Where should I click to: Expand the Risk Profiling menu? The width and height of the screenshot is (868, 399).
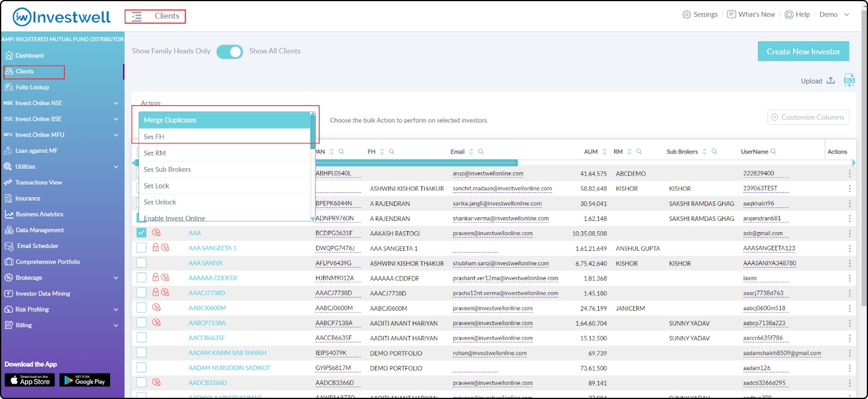click(x=116, y=309)
